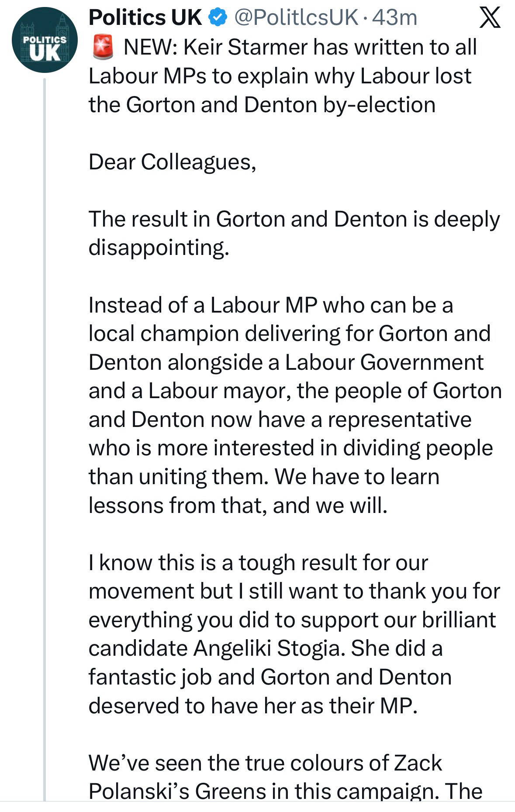Open the @PolitlcsUK handle link
The width and height of the screenshot is (515, 812).
296,18
